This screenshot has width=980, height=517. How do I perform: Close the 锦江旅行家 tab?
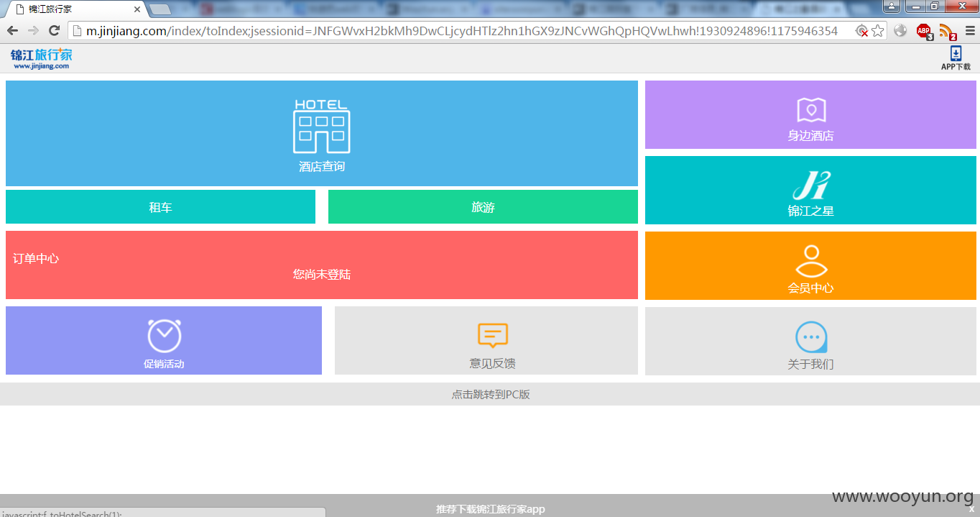[x=137, y=10]
